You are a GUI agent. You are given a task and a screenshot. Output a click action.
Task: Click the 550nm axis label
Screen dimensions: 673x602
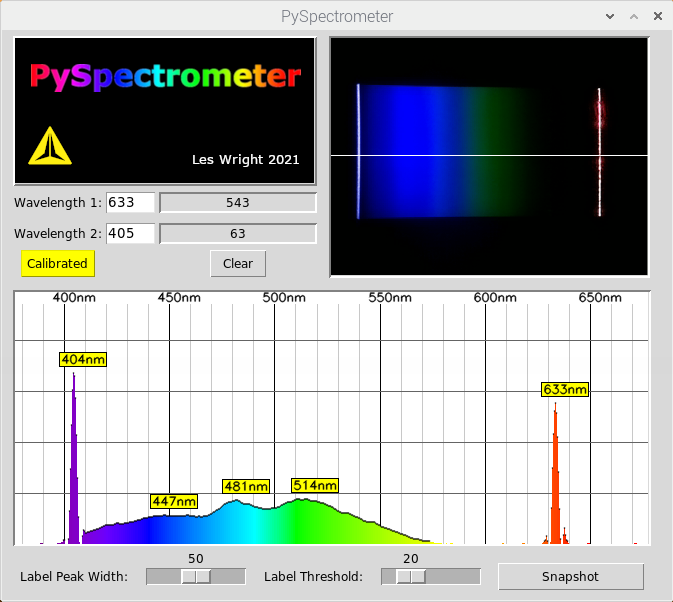click(x=390, y=297)
